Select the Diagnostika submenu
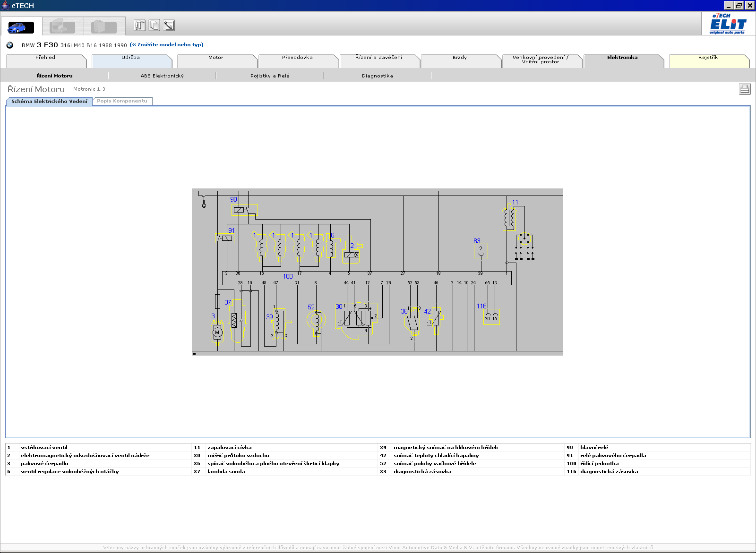Viewport: 756px width, 553px height. (378, 76)
